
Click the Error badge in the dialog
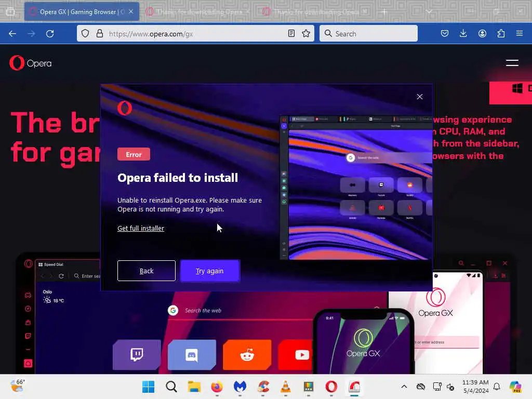tap(134, 154)
